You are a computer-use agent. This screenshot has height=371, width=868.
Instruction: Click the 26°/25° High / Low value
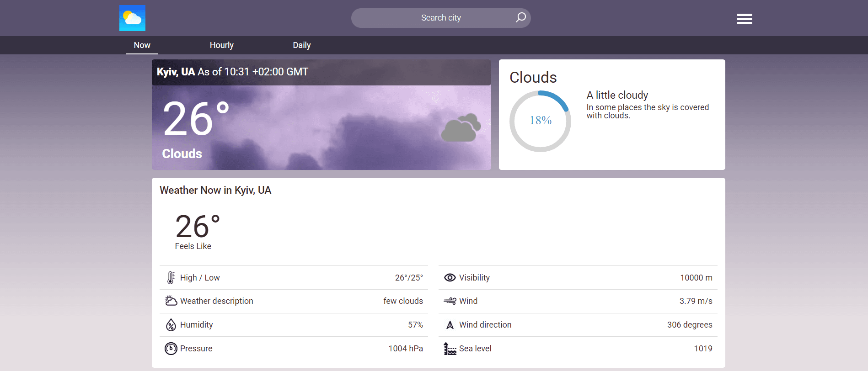pos(409,278)
